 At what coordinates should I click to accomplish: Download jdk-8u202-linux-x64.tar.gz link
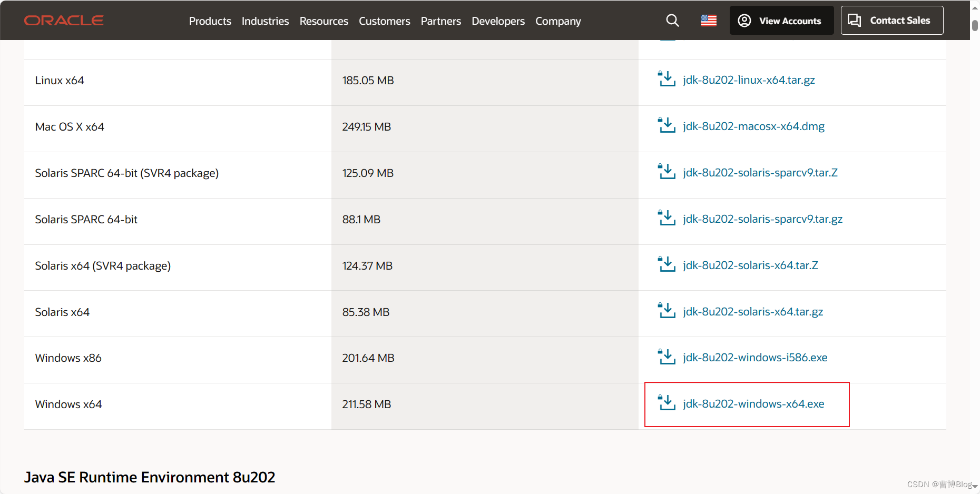click(749, 80)
